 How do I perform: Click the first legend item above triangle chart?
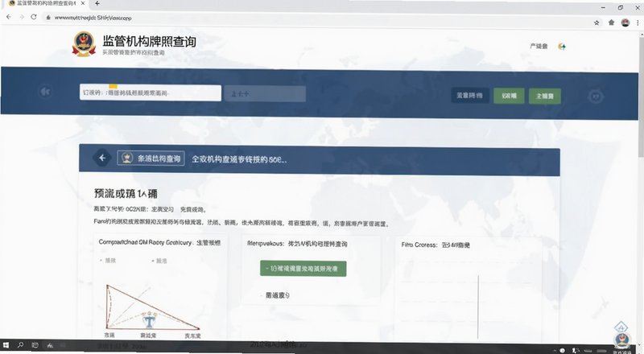coord(108,261)
